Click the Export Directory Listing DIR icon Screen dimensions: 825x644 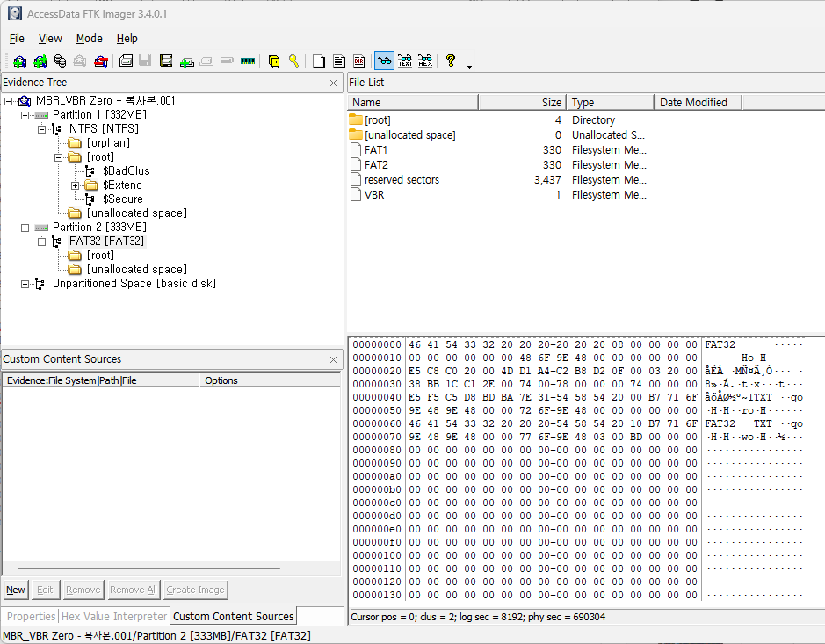pos(359,61)
